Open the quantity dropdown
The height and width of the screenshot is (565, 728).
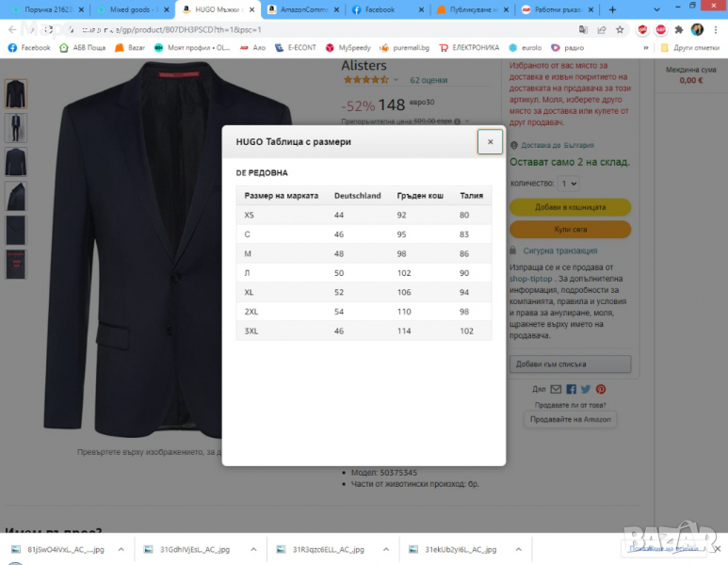pos(568,184)
